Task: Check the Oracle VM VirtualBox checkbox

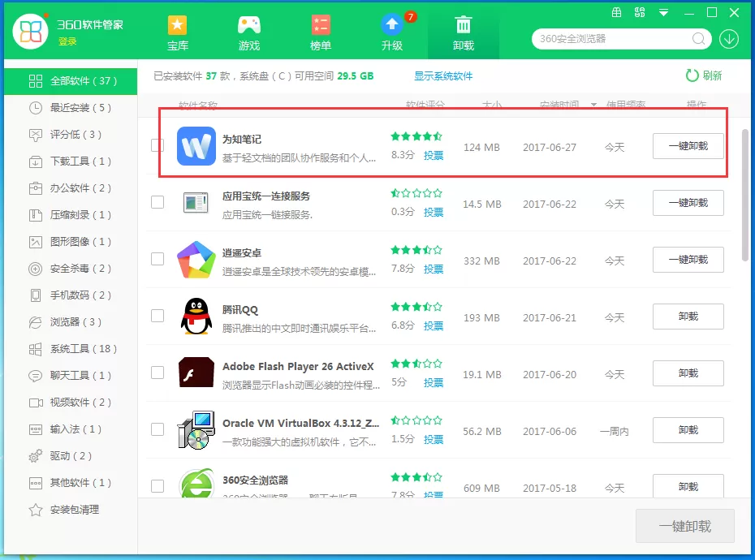Action: (157, 429)
